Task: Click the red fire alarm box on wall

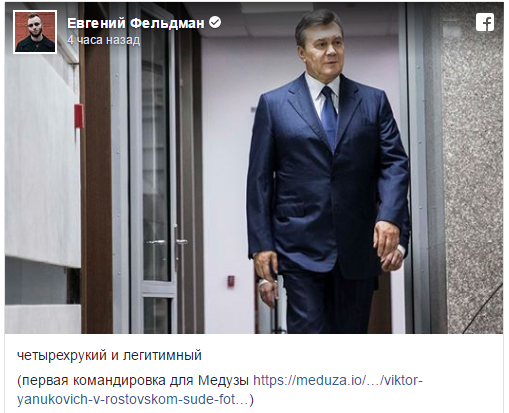Action: pos(79,116)
